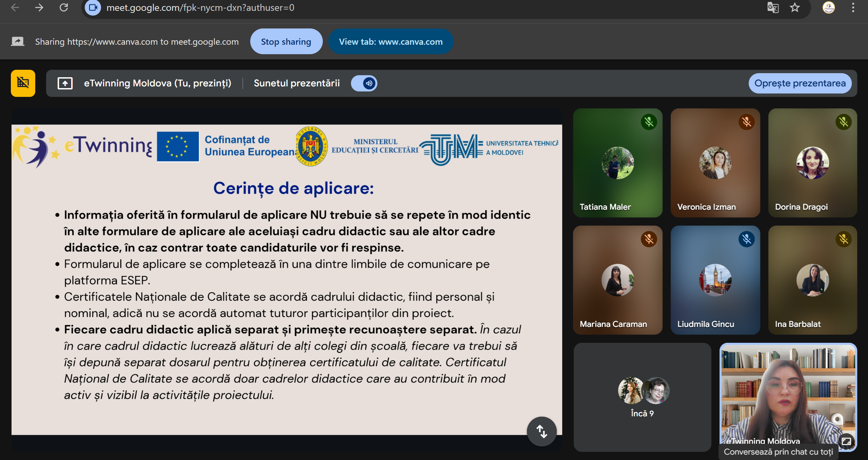Click the browser reload page icon
Image resolution: width=868 pixels, height=460 pixels.
tap(64, 7)
